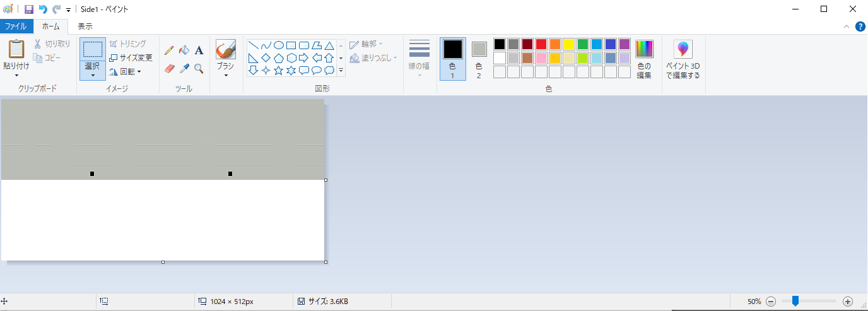Viewport: 868px width, 311px height.
Task: Click the コピー copy button
Action: tap(47, 58)
